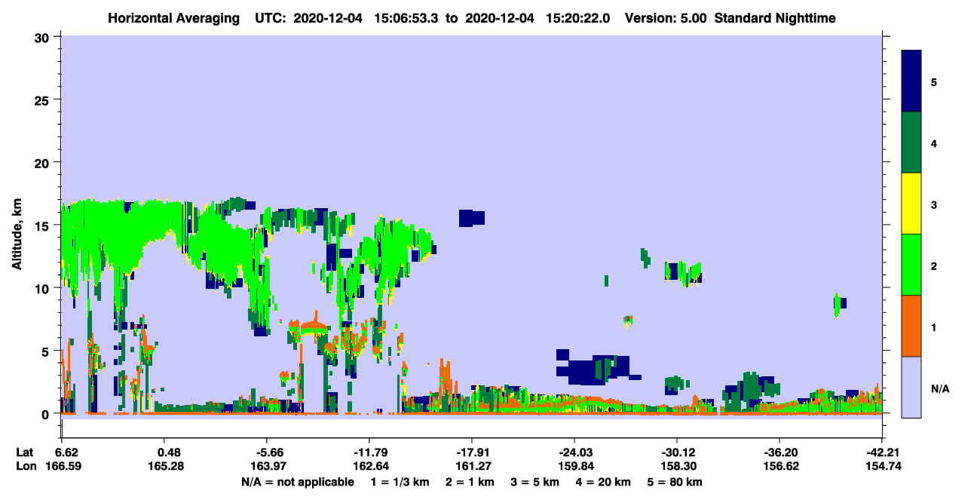Click longitude value '154.74'
Screen dimensions: 980x503
884,467
